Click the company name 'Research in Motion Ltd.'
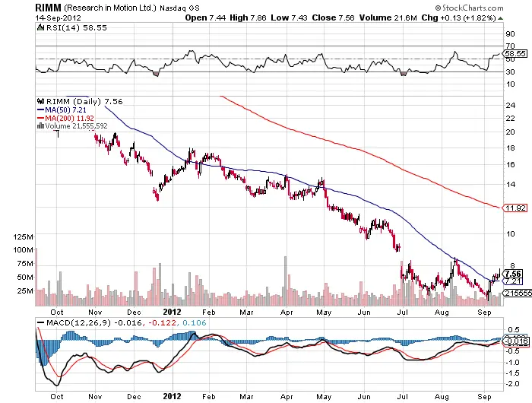532x403 pixels. (x=110, y=8)
